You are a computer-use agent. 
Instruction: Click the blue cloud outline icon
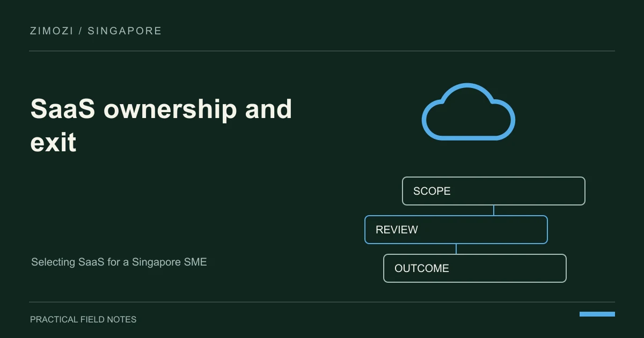469,112
